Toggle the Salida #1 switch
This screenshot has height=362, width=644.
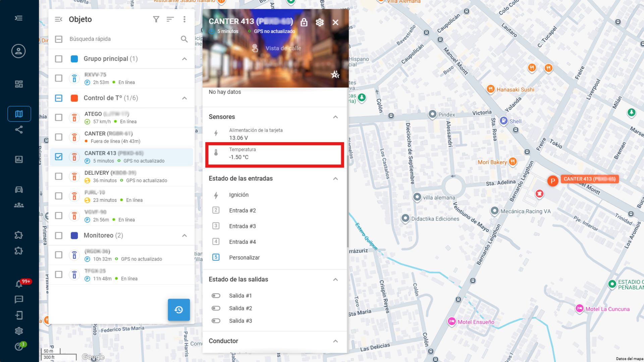[x=216, y=296]
